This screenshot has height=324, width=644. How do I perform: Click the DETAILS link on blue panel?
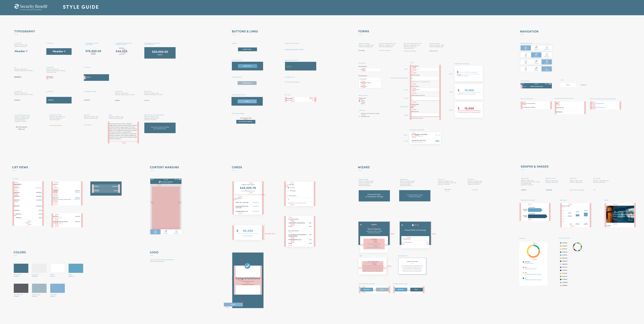click(x=289, y=66)
